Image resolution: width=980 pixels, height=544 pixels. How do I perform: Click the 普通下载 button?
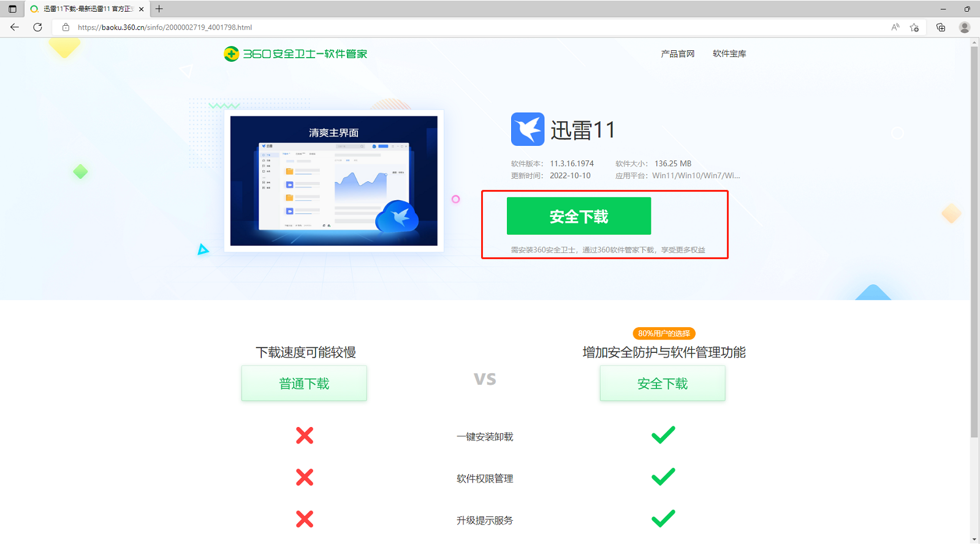pyautogui.click(x=304, y=383)
